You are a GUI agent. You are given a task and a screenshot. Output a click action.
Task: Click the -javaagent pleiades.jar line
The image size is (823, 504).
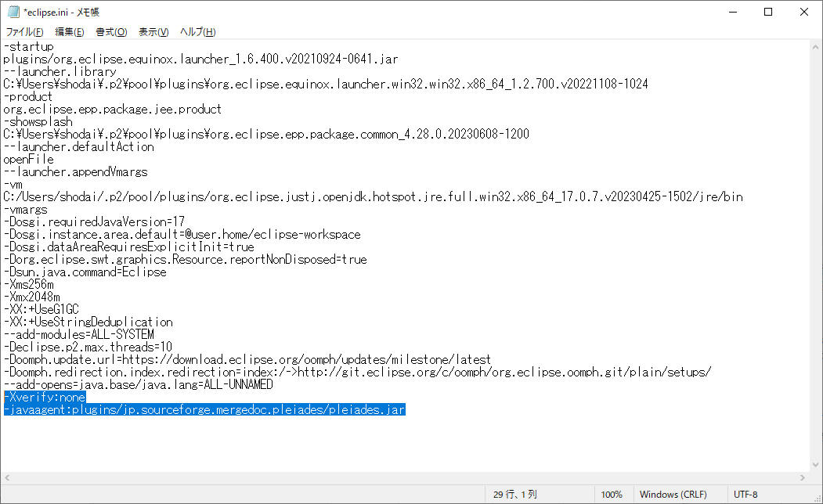pyautogui.click(x=204, y=409)
